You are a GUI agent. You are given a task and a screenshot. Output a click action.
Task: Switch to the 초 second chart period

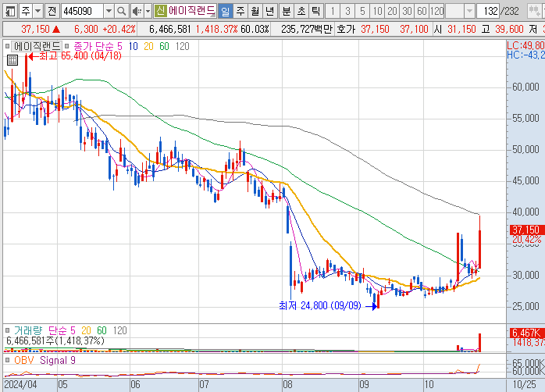[x=301, y=11]
